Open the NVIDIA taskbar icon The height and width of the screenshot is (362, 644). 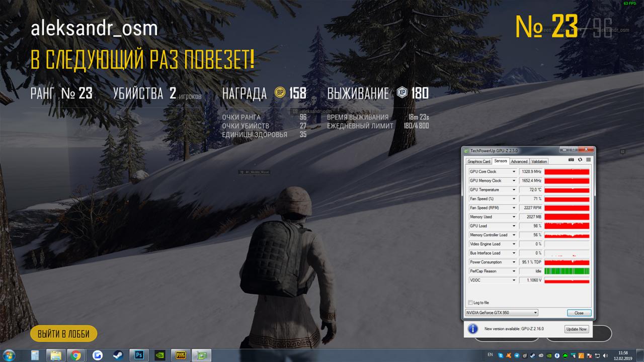point(159,355)
